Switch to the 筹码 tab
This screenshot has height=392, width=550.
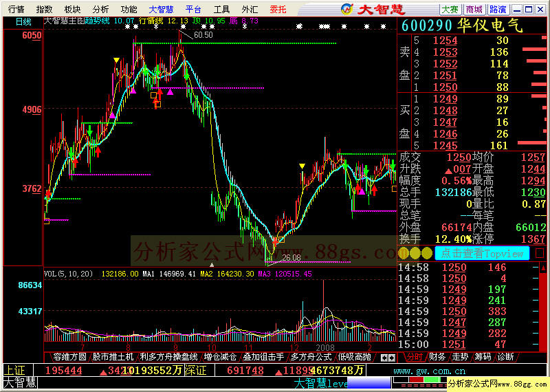[x=483, y=357]
